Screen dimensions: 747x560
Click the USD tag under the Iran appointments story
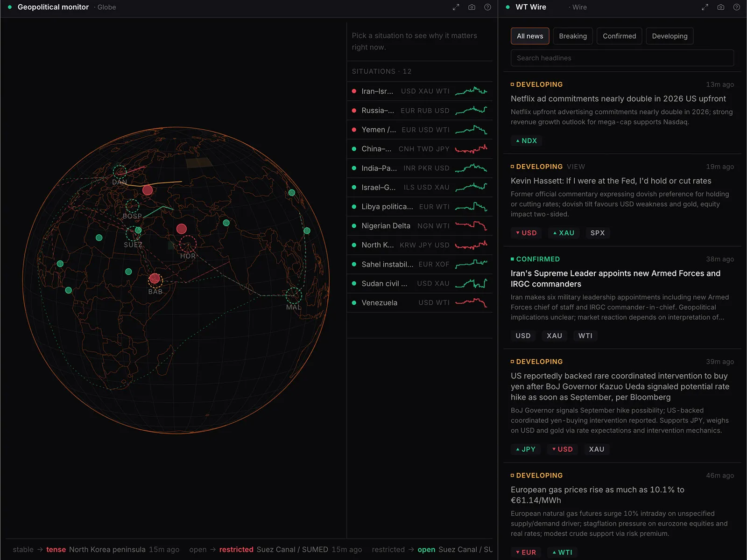click(523, 336)
